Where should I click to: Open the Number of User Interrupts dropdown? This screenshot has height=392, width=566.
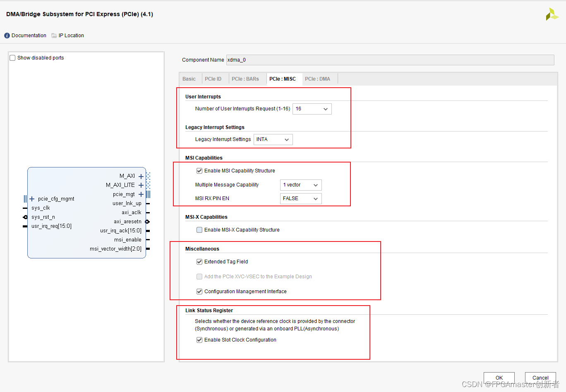[x=312, y=109]
